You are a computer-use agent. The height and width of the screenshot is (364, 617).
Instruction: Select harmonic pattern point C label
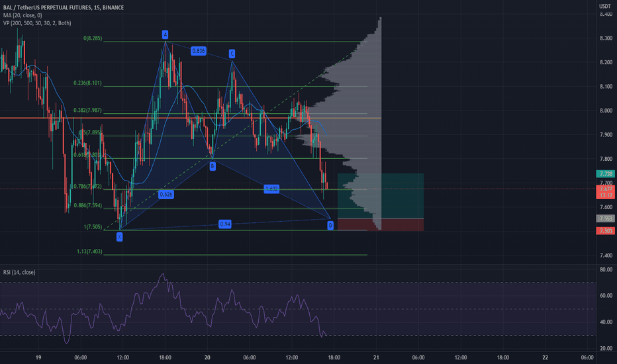pos(232,54)
